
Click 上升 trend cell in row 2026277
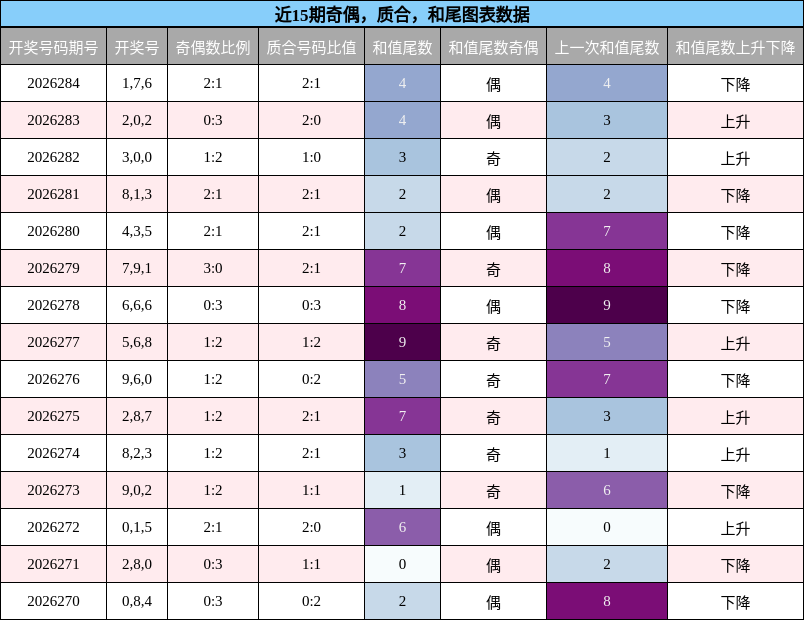[735, 343]
